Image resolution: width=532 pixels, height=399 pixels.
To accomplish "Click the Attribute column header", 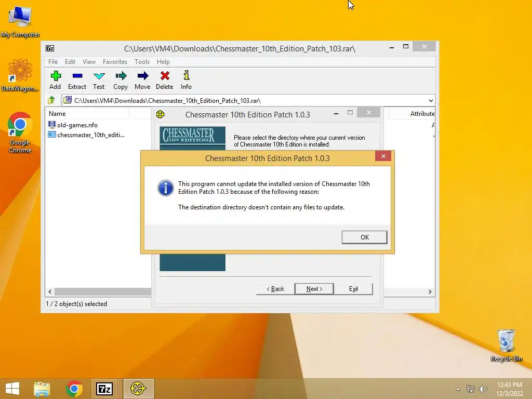I will (x=422, y=114).
